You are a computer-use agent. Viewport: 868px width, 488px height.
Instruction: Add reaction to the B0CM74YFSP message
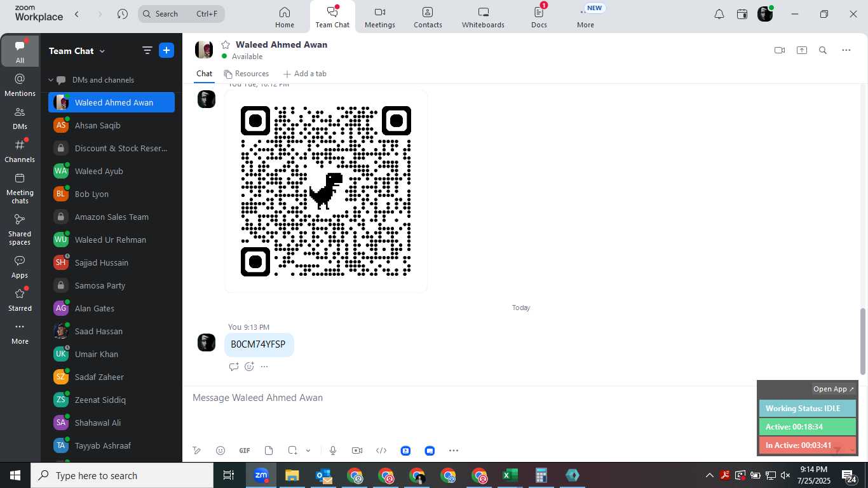click(249, 367)
